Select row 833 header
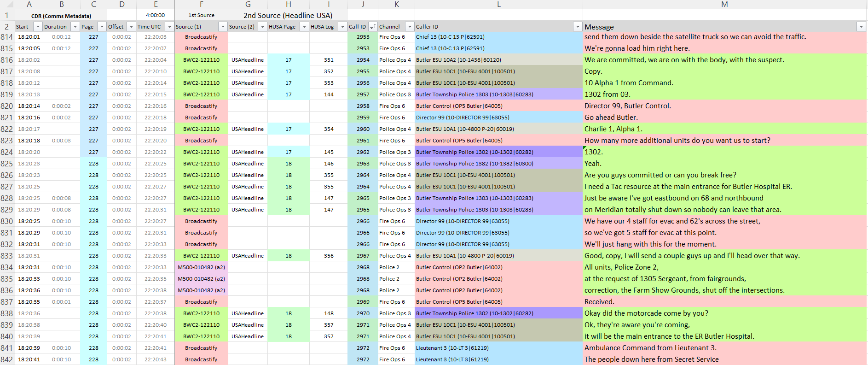Viewport: 868px width, 365px height. pos(7,256)
